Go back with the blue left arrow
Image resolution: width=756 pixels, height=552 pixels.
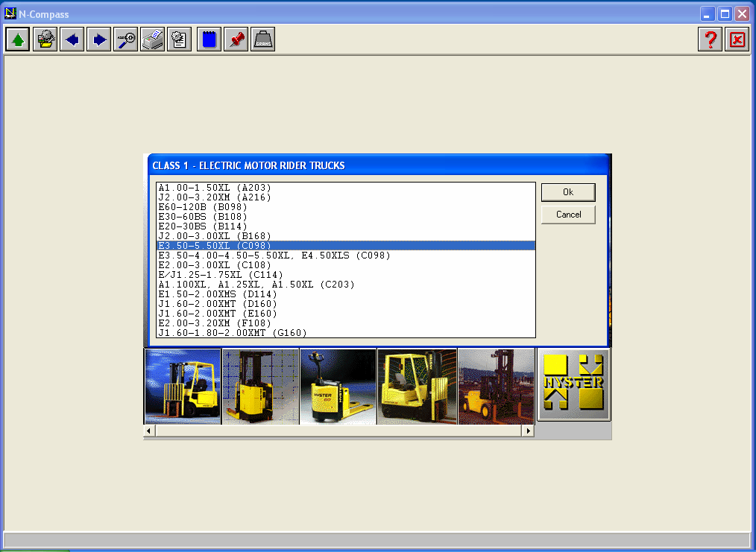pyautogui.click(x=72, y=39)
